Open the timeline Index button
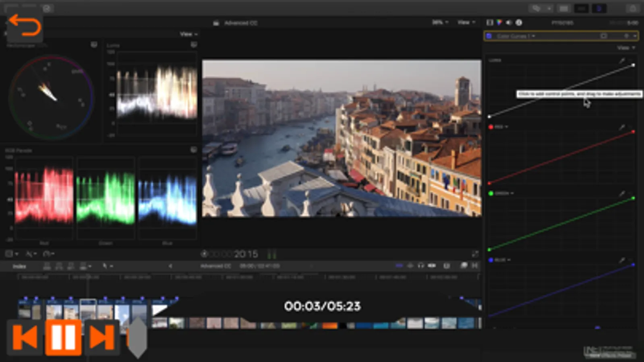Image resolution: width=644 pixels, height=362 pixels. coord(19,266)
